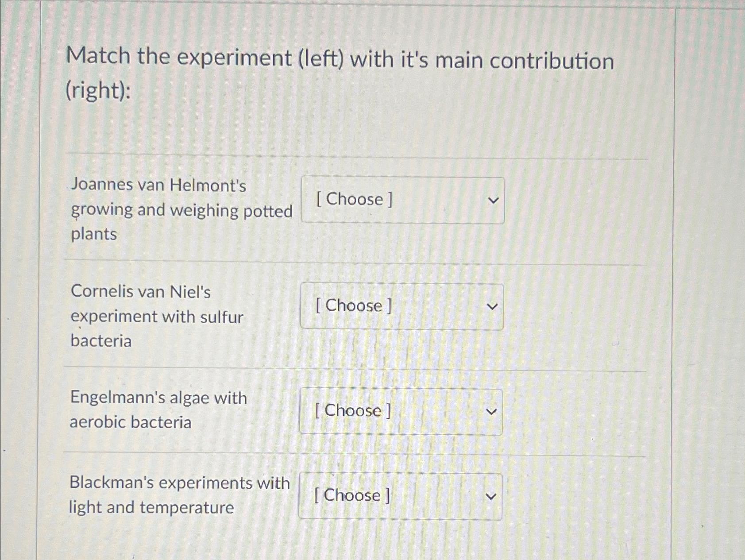Select the question title text
This screenshot has width=745, height=560.
[x=341, y=59]
